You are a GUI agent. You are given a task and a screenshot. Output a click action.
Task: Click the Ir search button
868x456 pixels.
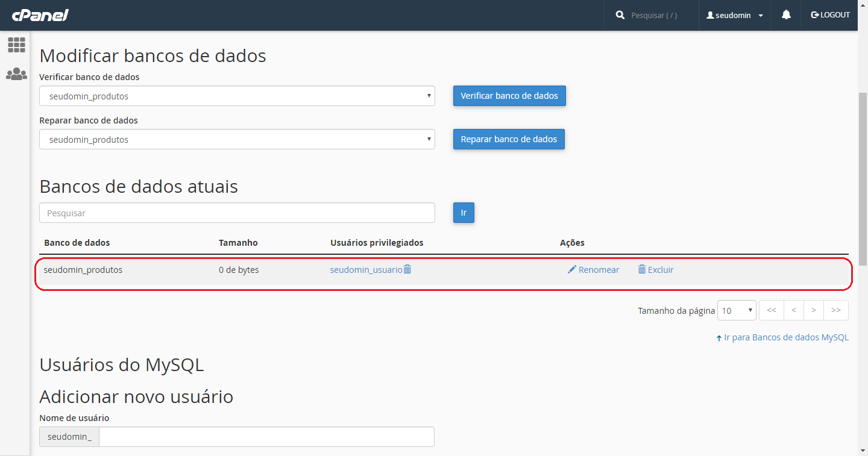[464, 213]
